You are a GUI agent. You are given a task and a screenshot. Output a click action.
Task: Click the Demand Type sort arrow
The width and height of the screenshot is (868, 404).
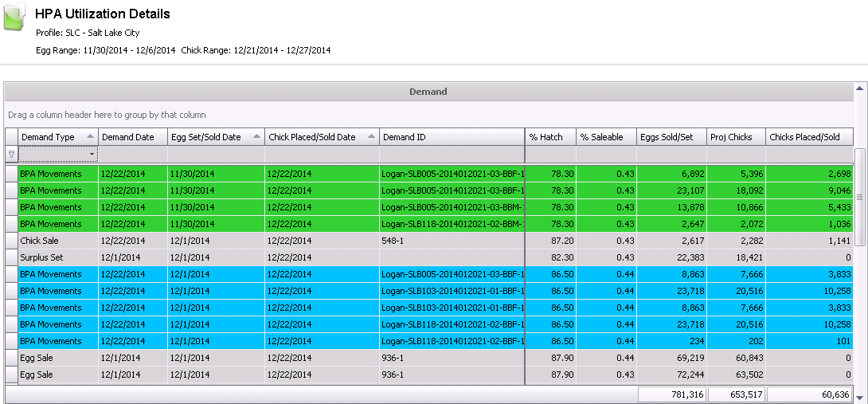click(x=90, y=137)
